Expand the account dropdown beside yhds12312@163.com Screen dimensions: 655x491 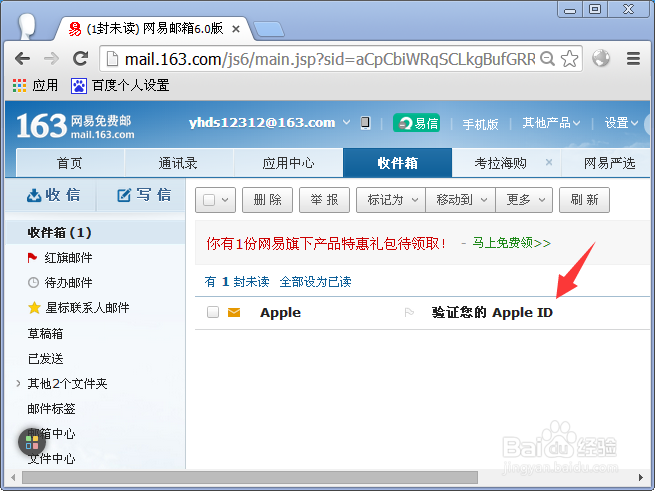(x=346, y=122)
